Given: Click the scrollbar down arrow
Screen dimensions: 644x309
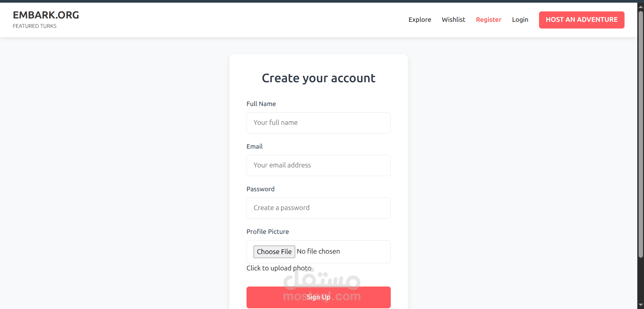Looking at the screenshot, I should 641,305.
